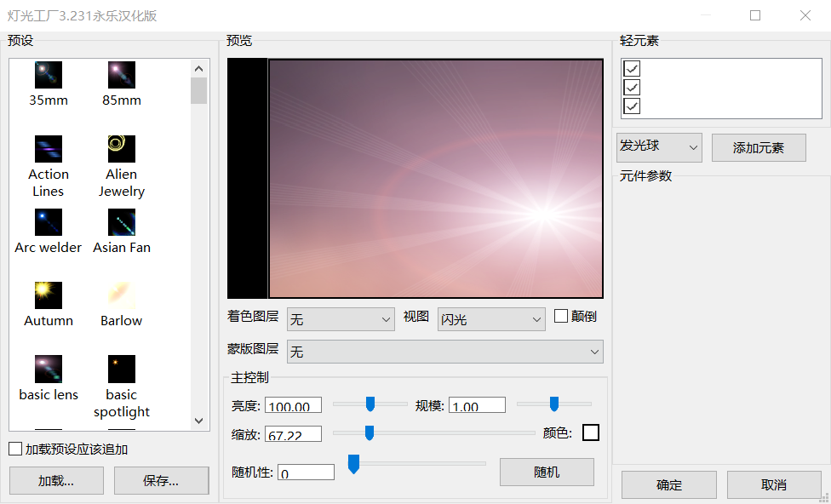Toggle the third light element checkbox
The width and height of the screenshot is (831, 504).
click(x=632, y=106)
